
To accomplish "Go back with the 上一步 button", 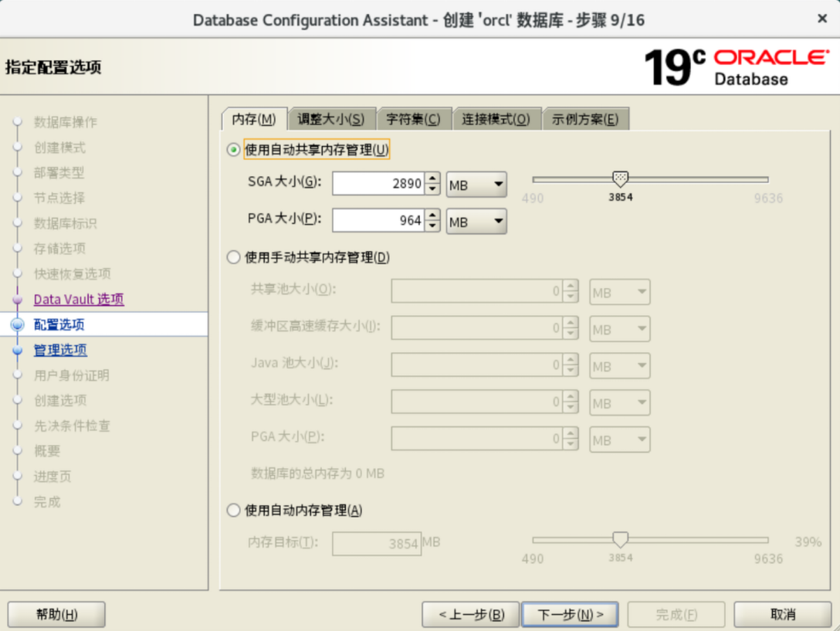I will [471, 615].
